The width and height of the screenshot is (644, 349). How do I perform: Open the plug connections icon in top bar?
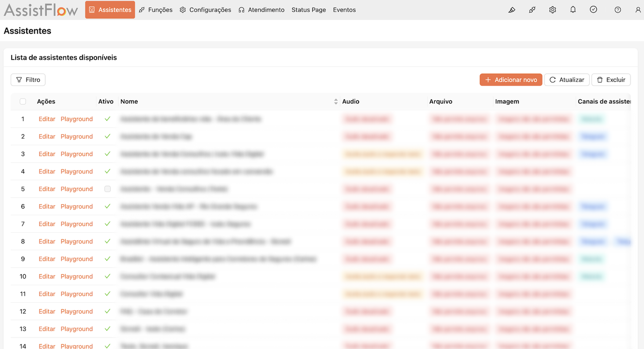pyautogui.click(x=532, y=10)
